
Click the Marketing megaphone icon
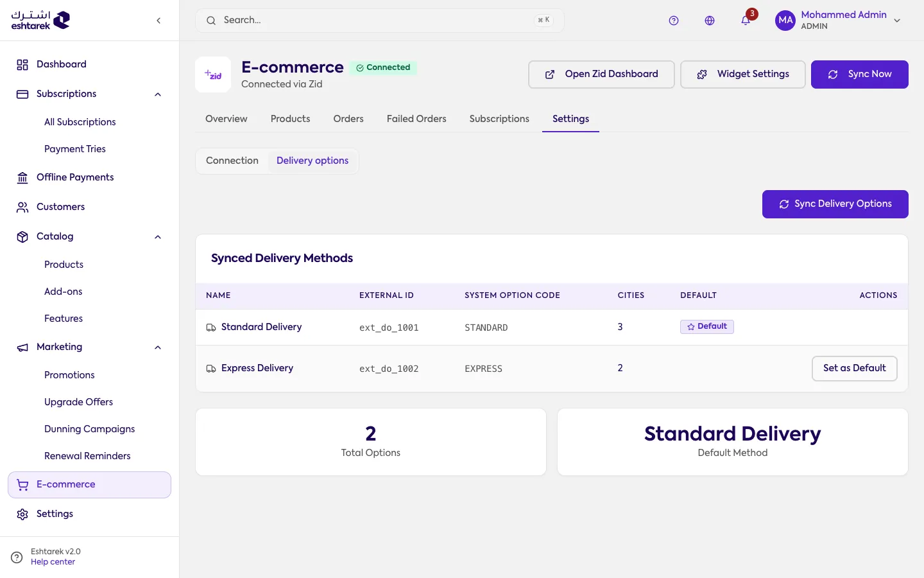coord(22,347)
